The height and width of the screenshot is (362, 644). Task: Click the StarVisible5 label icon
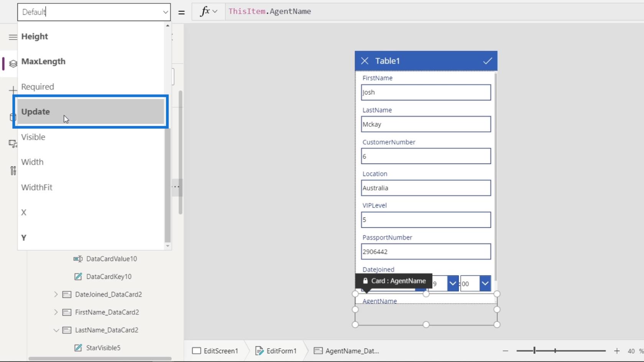point(78,348)
